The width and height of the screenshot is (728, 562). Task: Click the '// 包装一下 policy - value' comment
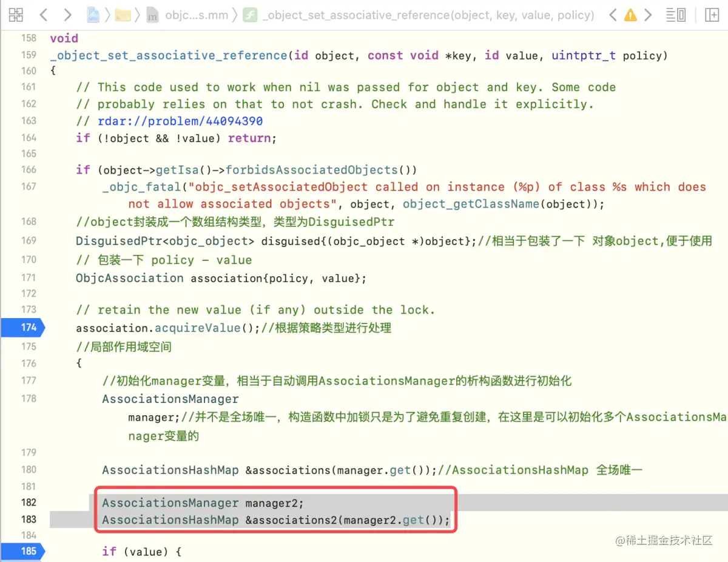(x=164, y=260)
